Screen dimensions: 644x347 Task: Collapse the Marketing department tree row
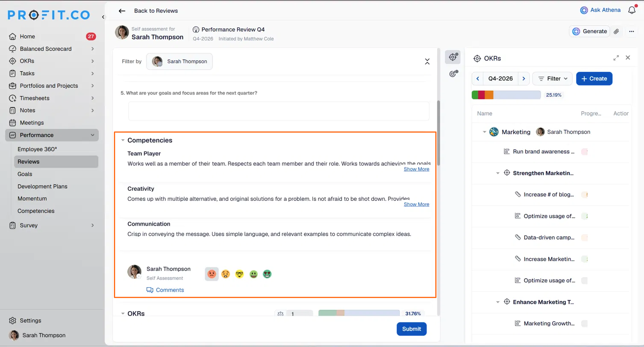pyautogui.click(x=485, y=132)
